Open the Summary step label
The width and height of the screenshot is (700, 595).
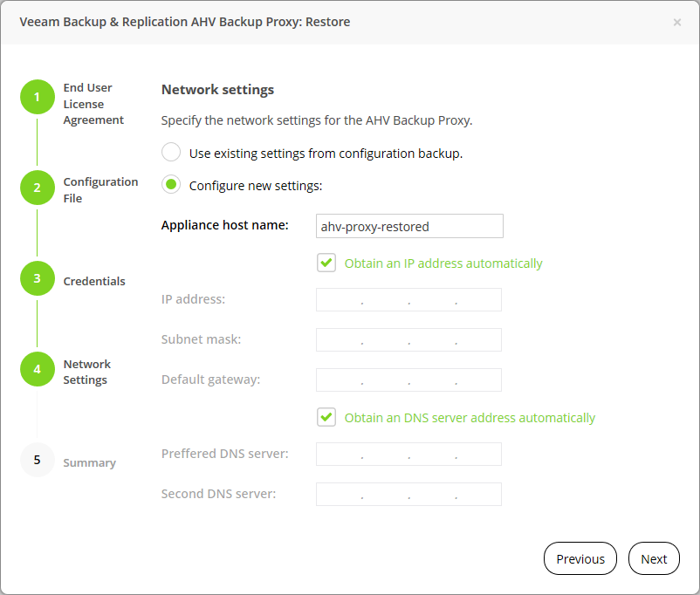point(89,462)
